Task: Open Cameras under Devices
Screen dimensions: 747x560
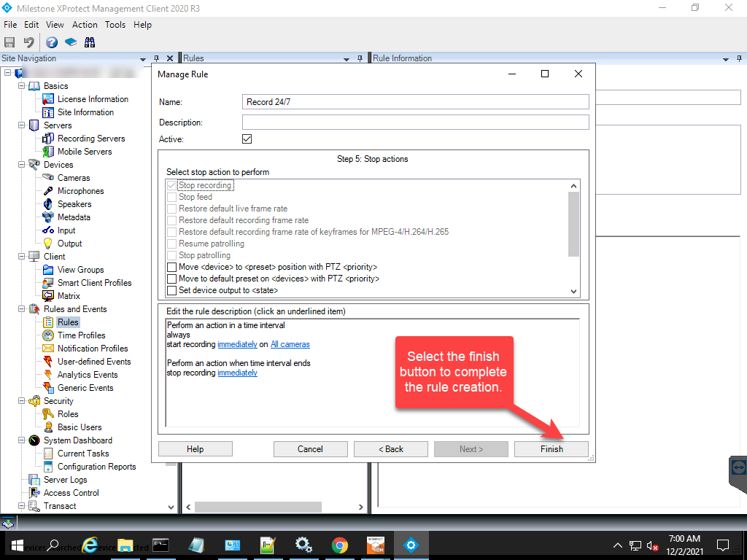Action: (x=74, y=178)
